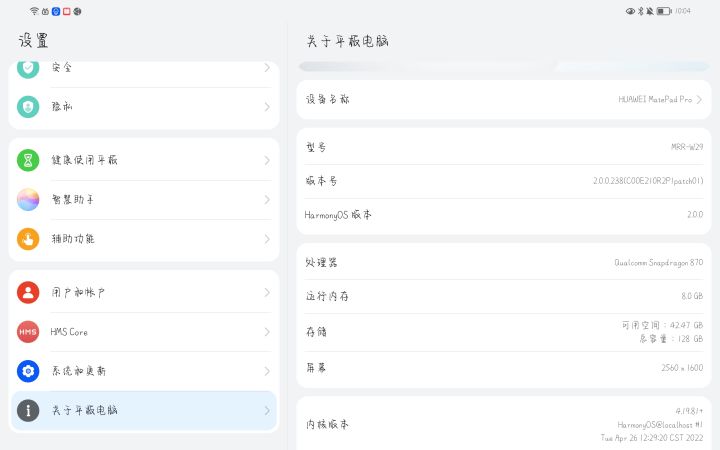Open chevron on 辅助功能 row

tap(267, 239)
